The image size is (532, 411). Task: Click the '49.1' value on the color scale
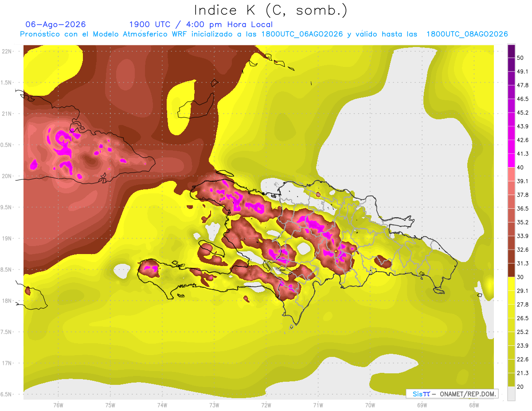(523, 71)
